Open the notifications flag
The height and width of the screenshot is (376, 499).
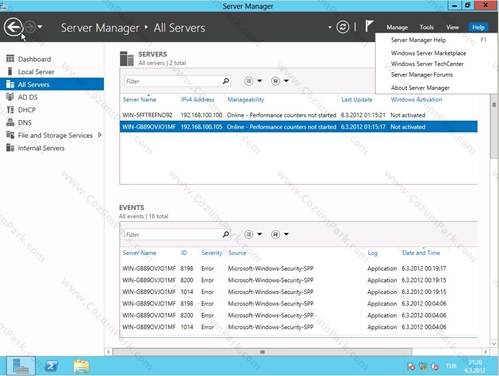369,26
